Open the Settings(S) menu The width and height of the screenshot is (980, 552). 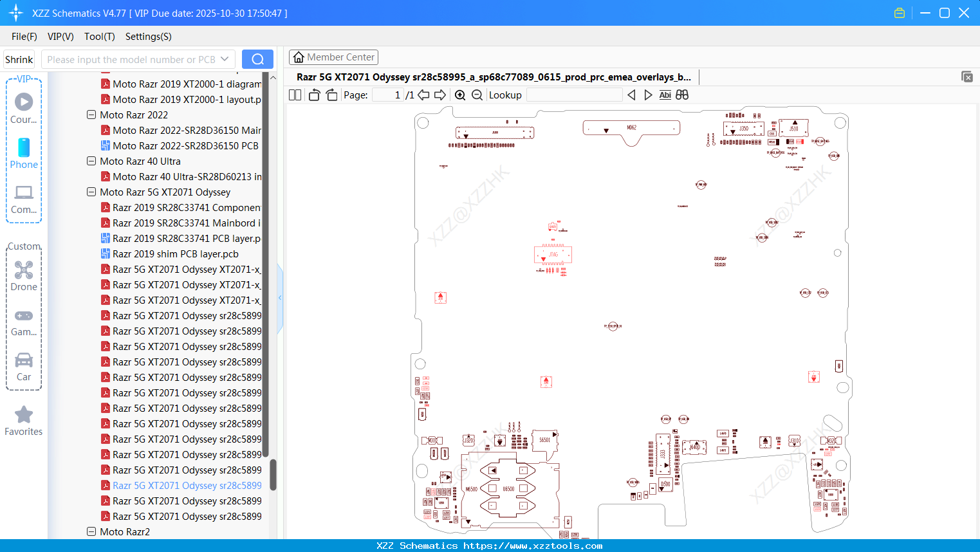click(x=149, y=37)
